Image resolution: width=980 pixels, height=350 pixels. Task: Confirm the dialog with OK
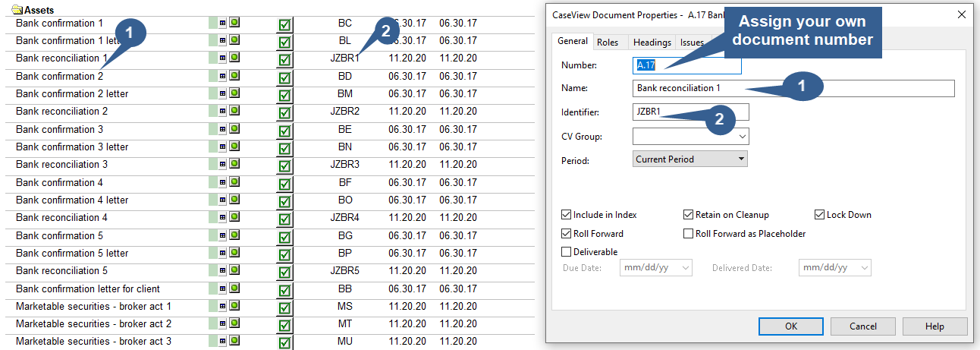(x=791, y=326)
